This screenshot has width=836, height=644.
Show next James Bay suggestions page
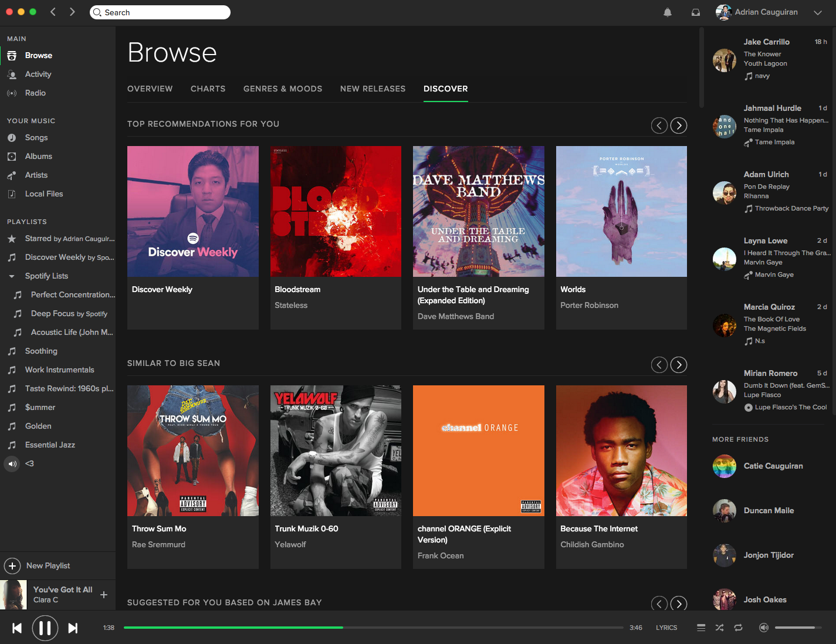pyautogui.click(x=679, y=604)
